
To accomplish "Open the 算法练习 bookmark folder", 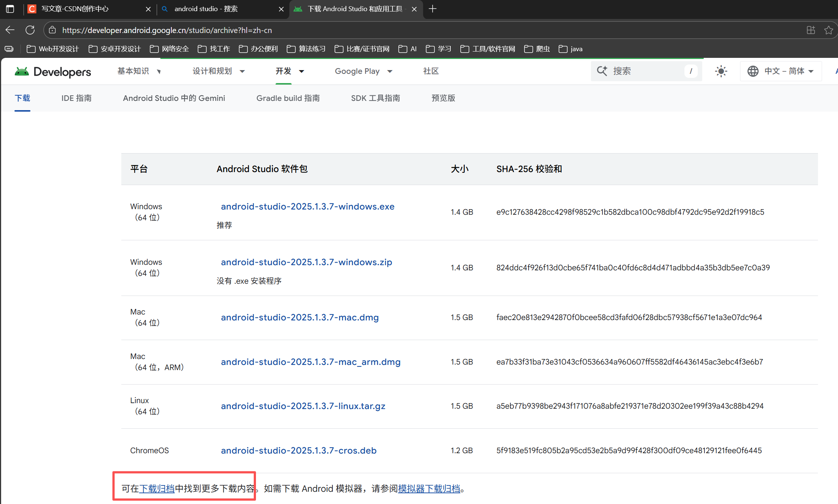I will (306, 49).
